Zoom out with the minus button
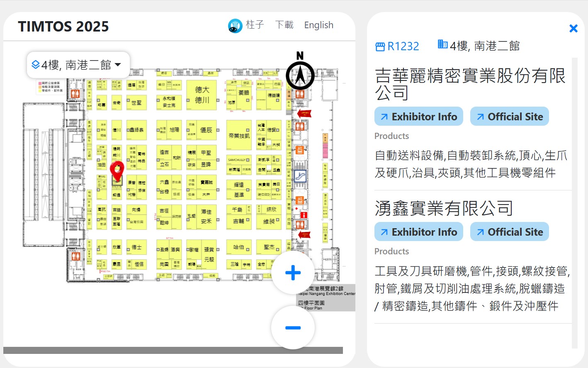 (x=293, y=327)
